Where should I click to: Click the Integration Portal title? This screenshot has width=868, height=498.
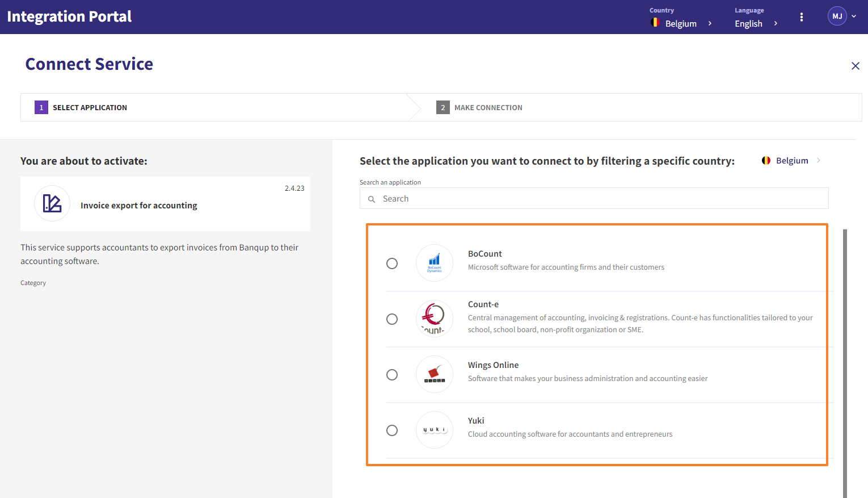69,16
